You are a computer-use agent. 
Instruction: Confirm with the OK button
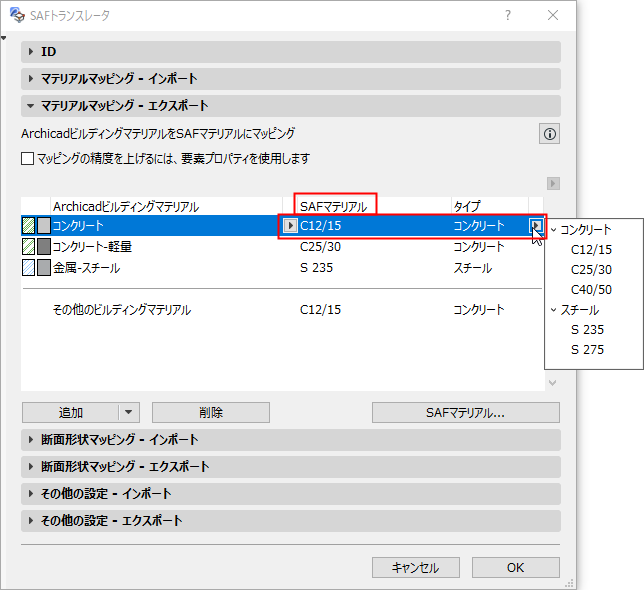coord(515,567)
